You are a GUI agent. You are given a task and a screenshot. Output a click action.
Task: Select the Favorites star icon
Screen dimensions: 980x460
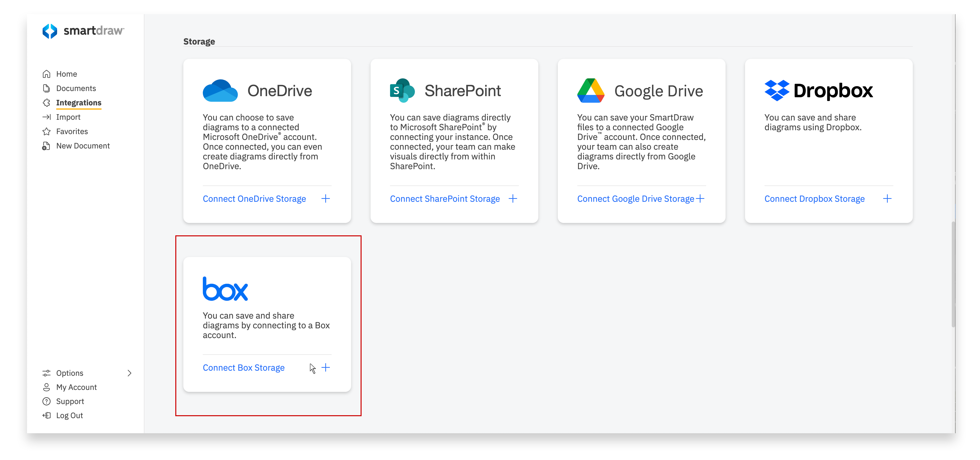47,131
